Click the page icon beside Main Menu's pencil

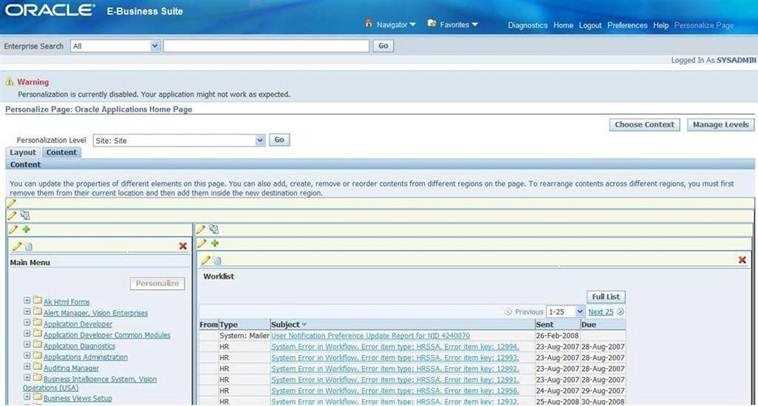point(29,247)
